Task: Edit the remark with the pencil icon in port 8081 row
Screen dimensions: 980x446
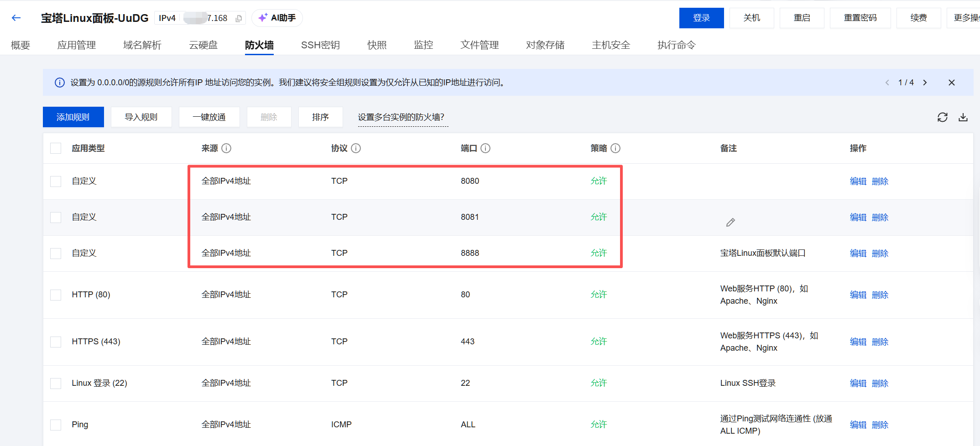Action: pyautogui.click(x=730, y=222)
